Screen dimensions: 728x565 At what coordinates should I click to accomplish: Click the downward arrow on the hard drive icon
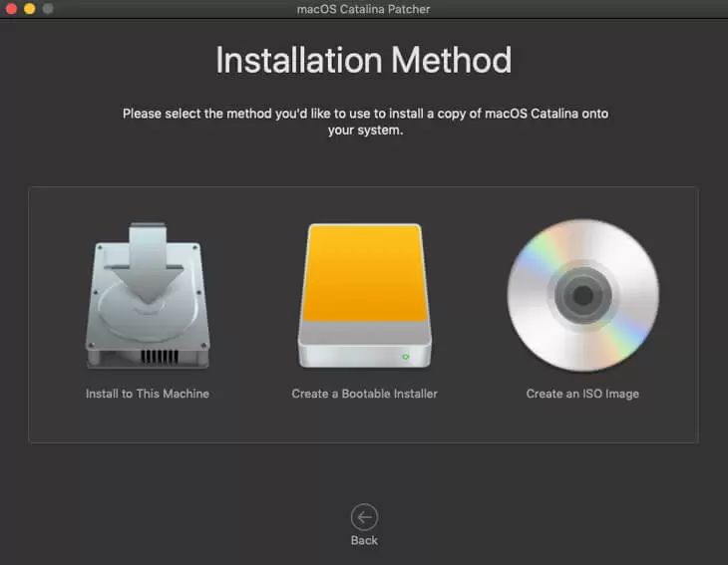(x=148, y=263)
